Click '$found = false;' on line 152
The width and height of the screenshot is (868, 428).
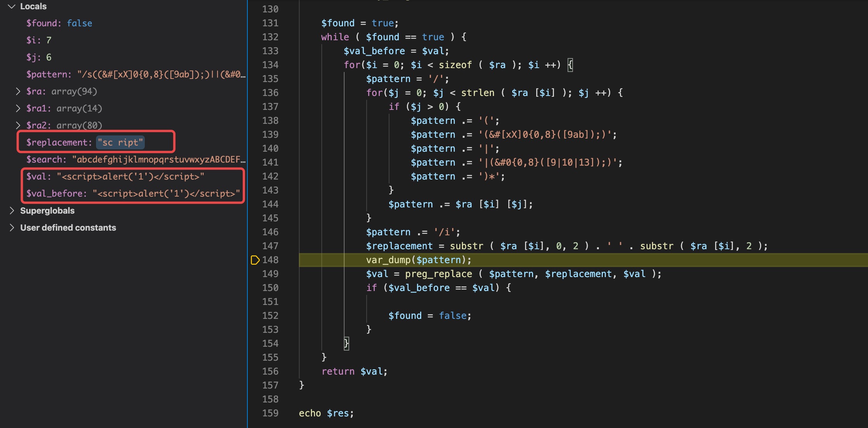tap(430, 316)
